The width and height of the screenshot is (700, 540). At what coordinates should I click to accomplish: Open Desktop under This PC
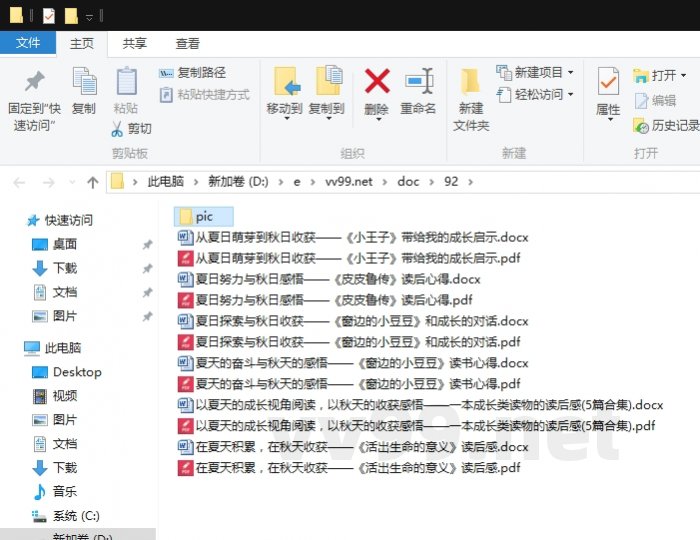67,372
